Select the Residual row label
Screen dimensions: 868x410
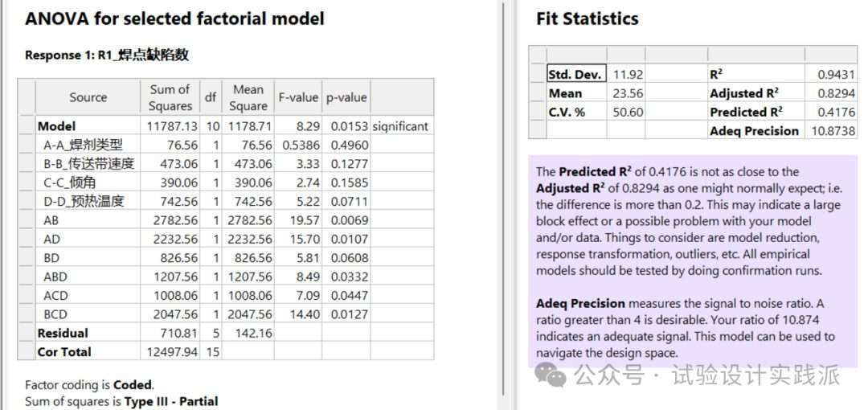[63, 333]
